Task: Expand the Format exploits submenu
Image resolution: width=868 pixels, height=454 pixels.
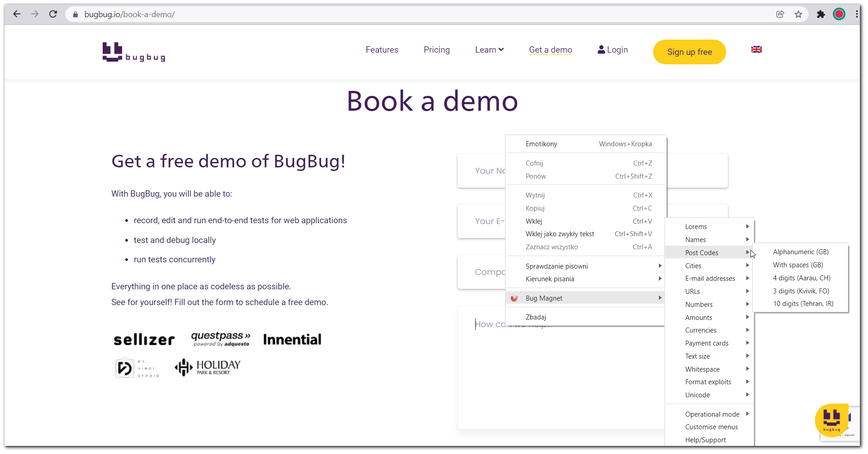Action: point(709,382)
